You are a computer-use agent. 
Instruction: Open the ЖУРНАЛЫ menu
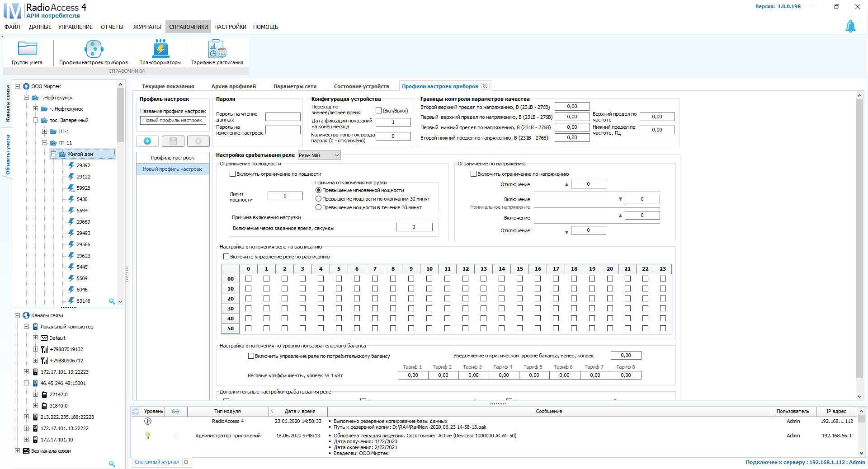click(x=147, y=27)
